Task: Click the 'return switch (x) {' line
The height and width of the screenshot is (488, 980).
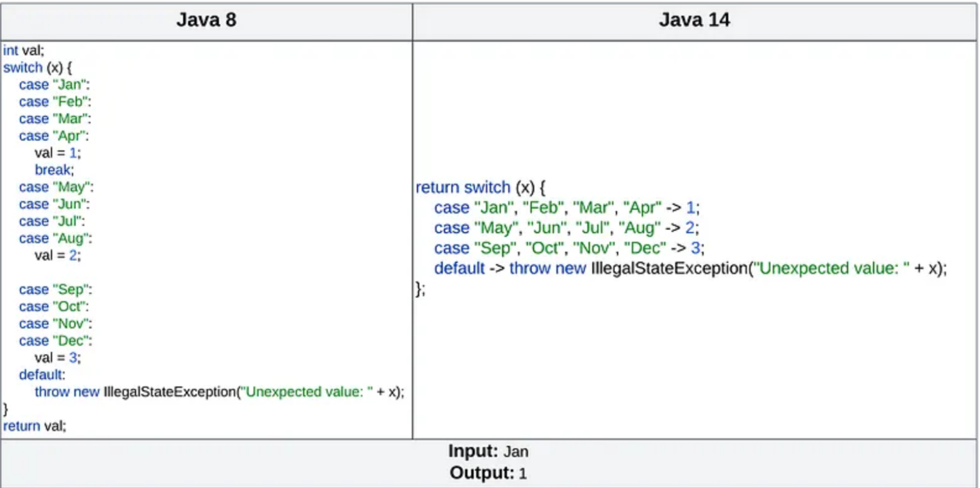Action: (480, 188)
